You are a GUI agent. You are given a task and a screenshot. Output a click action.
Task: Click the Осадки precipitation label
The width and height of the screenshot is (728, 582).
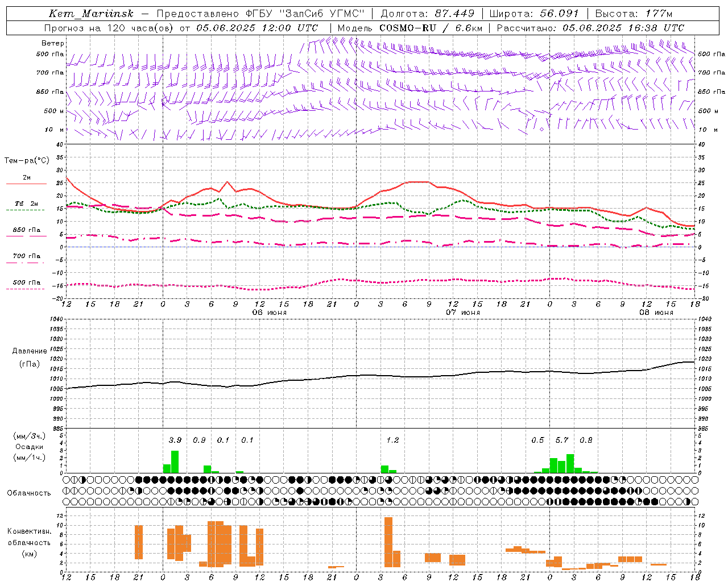[29, 447]
